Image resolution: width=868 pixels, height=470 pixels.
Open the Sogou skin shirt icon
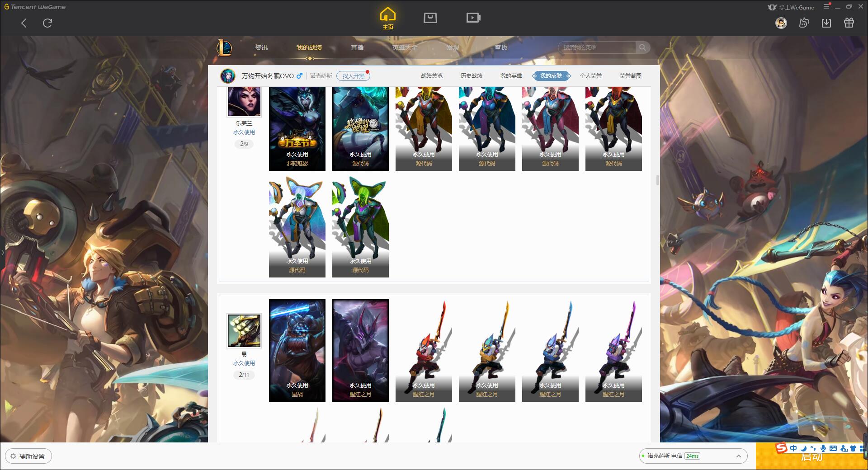(853, 448)
